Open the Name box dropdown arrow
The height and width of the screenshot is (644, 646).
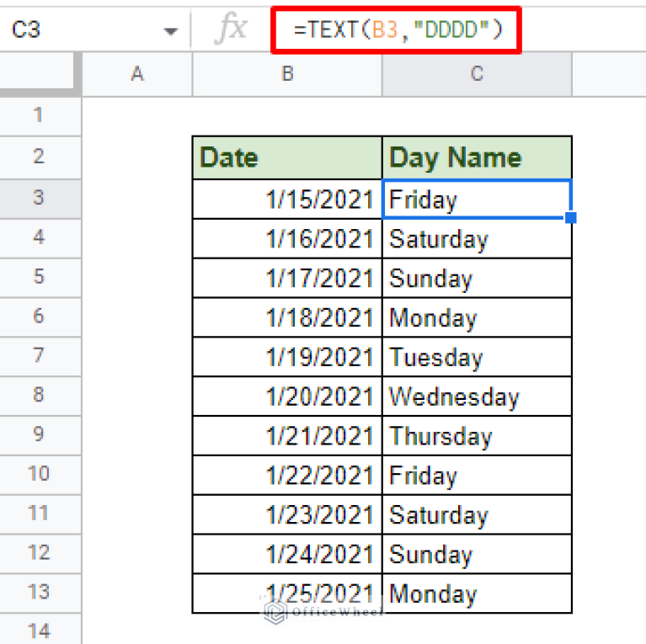click(x=170, y=31)
